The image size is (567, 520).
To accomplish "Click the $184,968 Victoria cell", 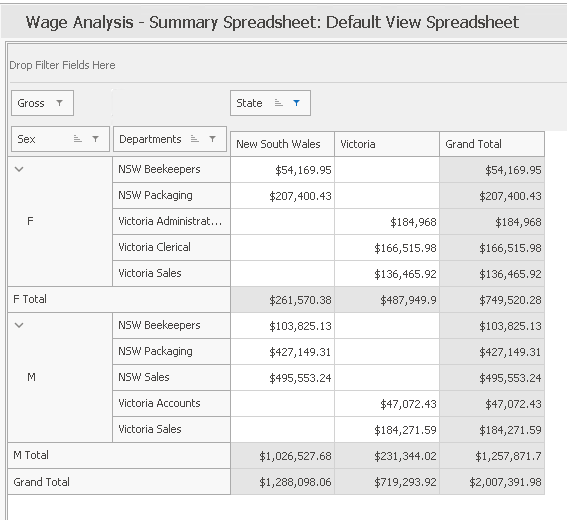I will pyautogui.click(x=387, y=222).
